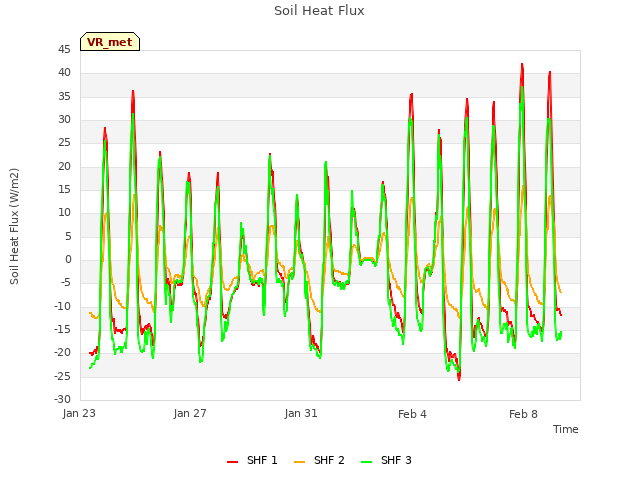
Task: Click the Feb 4 x-axis label
Action: [x=412, y=414]
